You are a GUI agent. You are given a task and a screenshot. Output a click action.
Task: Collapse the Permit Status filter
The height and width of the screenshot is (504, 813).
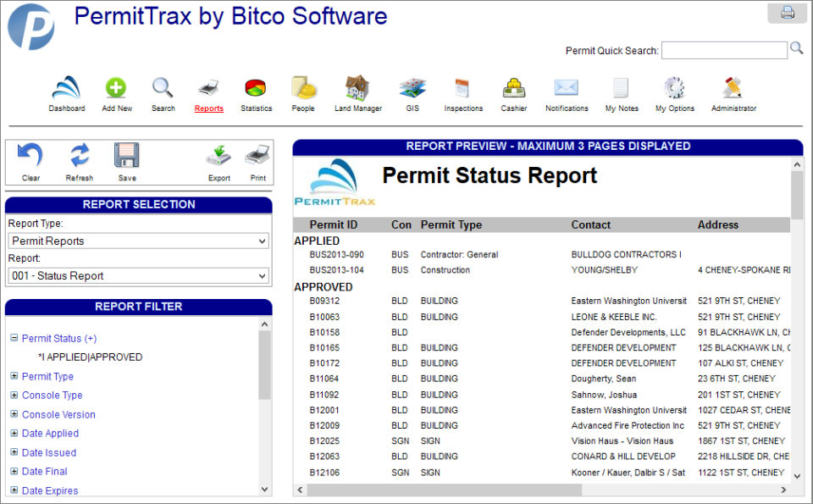[x=14, y=338]
